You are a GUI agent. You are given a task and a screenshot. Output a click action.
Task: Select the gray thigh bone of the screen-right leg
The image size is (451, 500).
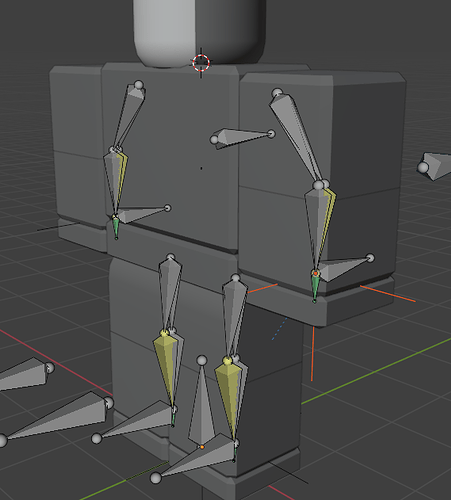point(234,317)
